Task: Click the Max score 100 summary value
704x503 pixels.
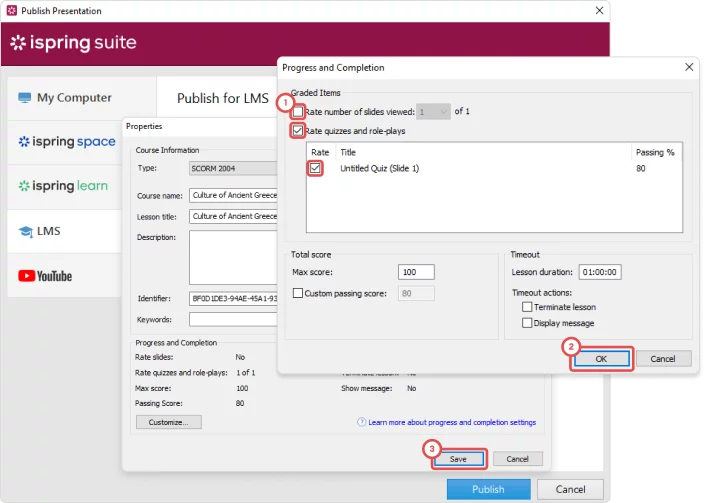Action: click(x=242, y=388)
